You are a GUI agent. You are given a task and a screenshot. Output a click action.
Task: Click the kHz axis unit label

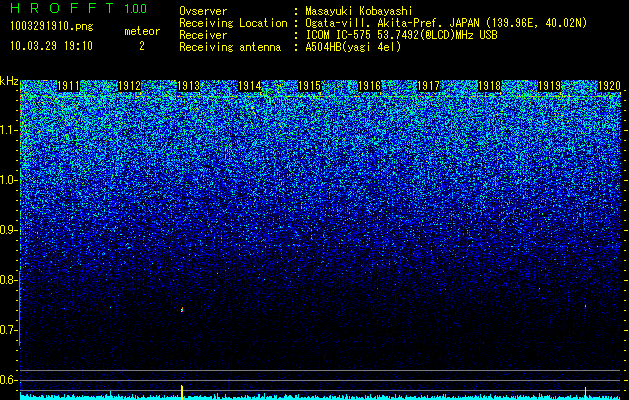click(x=9, y=81)
